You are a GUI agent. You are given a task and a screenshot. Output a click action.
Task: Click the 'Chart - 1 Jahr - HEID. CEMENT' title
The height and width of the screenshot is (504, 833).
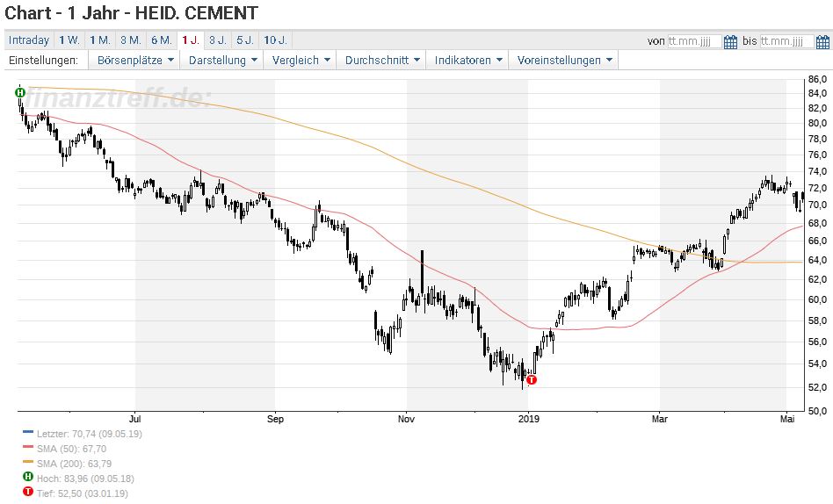(x=131, y=13)
